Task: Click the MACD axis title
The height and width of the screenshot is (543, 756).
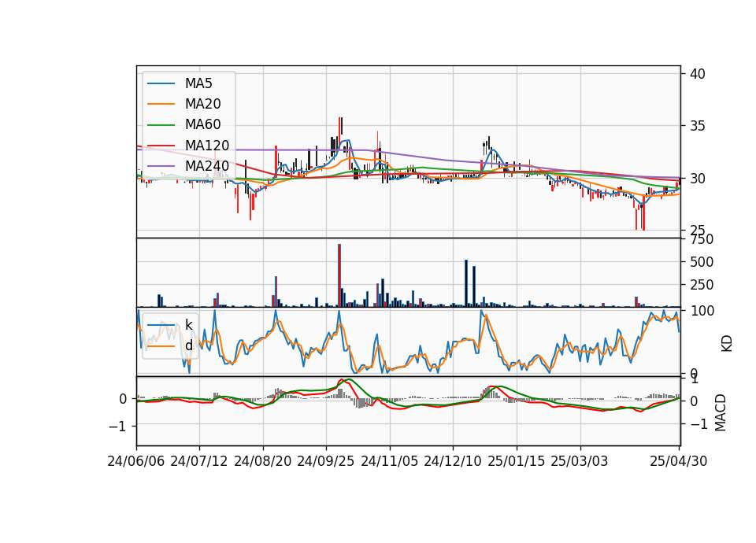Action: (721, 412)
